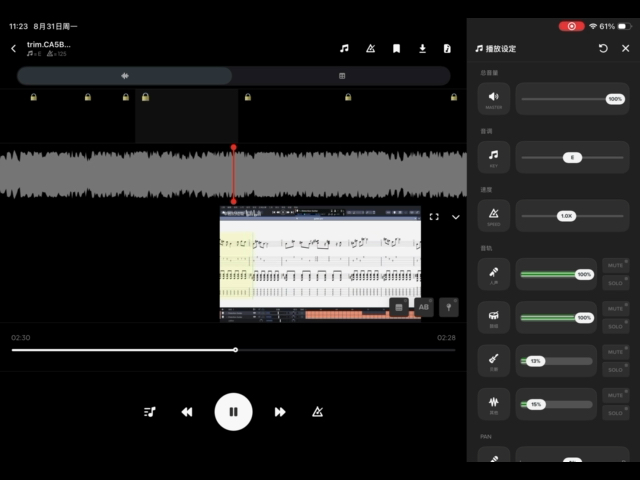Mute the drum track

616,309
